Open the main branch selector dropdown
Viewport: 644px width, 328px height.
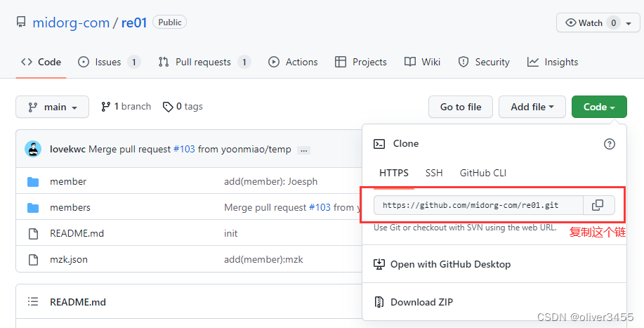click(52, 107)
